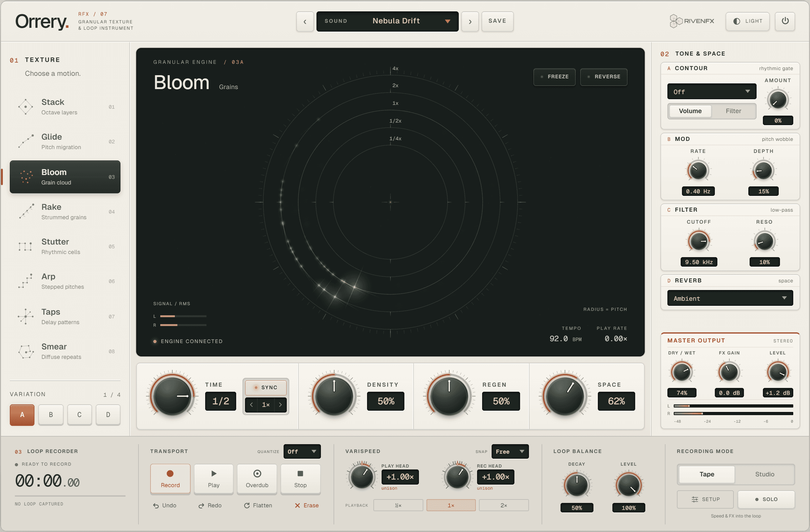
Task: Toggle the SOLO button
Action: [766, 499]
